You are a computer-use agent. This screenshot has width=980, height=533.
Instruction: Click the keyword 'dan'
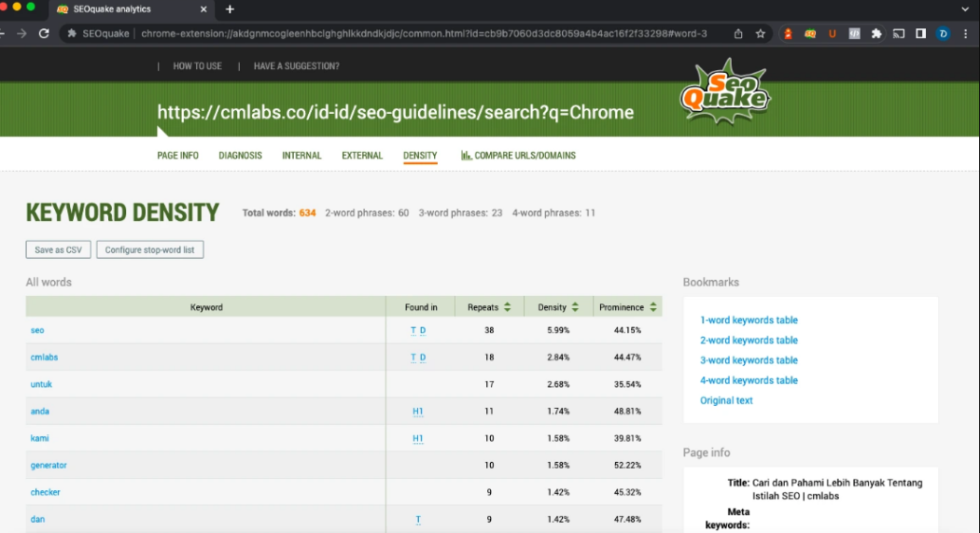[37, 519]
